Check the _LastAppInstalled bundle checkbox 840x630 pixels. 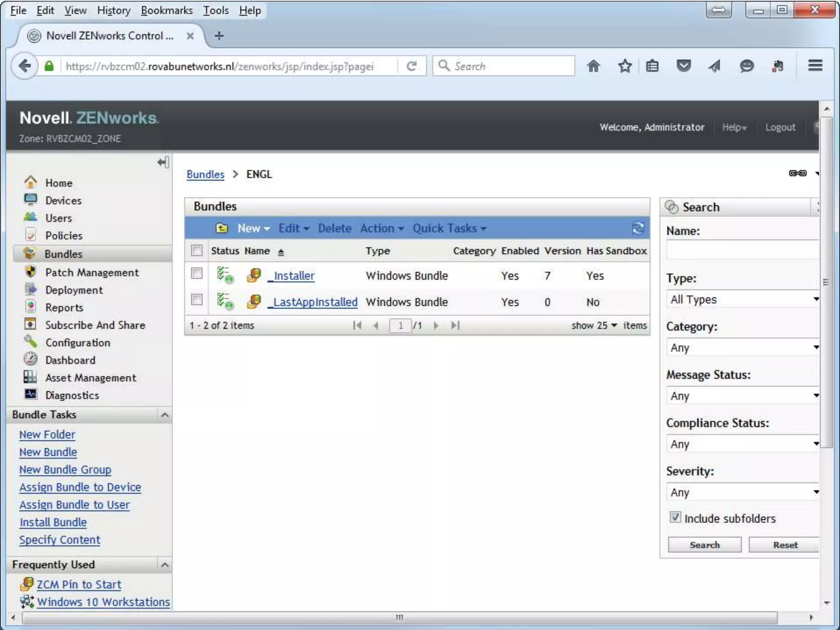pos(197,300)
